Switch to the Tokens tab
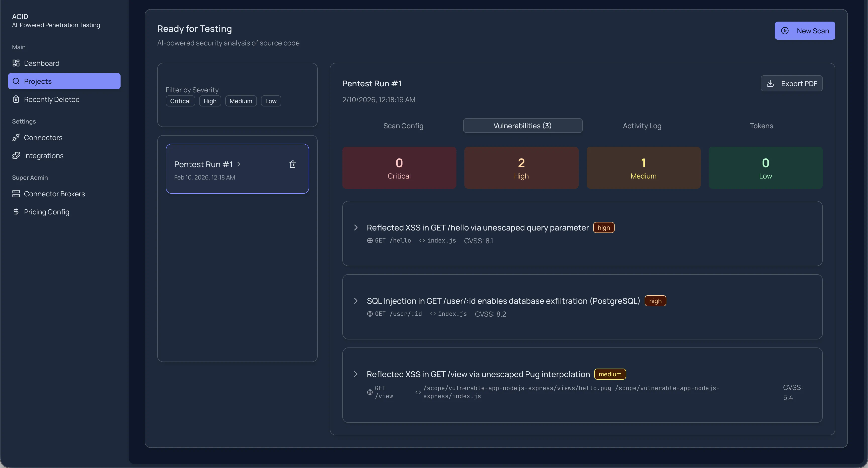 (x=761, y=125)
